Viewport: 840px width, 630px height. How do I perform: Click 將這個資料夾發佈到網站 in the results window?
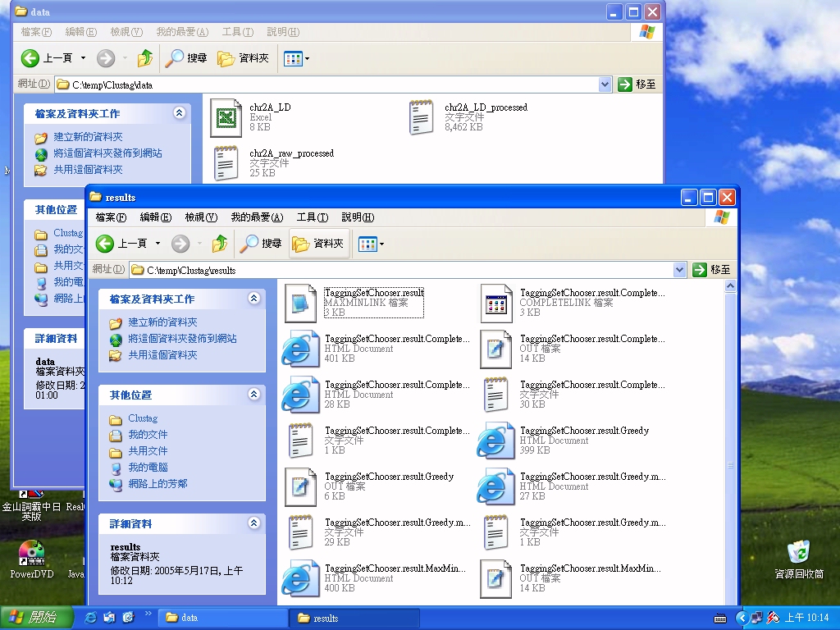click(x=182, y=339)
